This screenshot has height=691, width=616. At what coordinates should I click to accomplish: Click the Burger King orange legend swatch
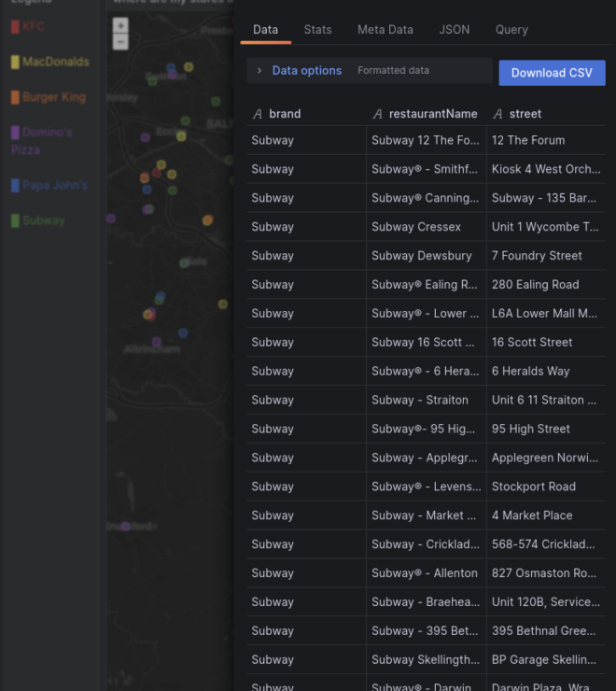[x=15, y=97]
